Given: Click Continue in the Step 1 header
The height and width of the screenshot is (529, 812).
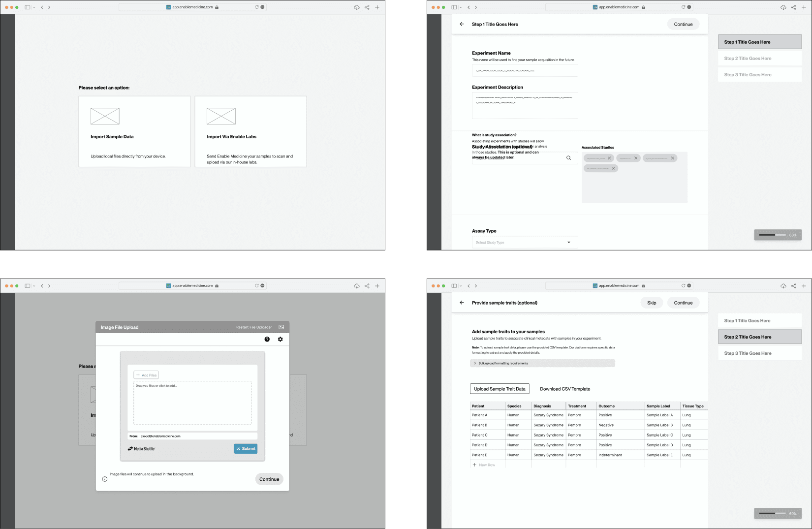Looking at the screenshot, I should click(x=683, y=24).
